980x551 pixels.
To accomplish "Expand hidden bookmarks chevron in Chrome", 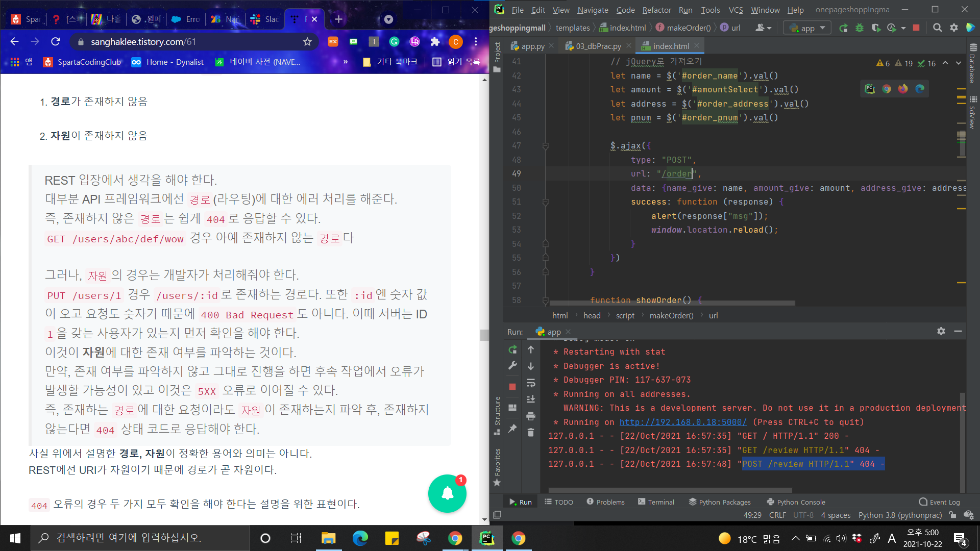I will [x=346, y=62].
